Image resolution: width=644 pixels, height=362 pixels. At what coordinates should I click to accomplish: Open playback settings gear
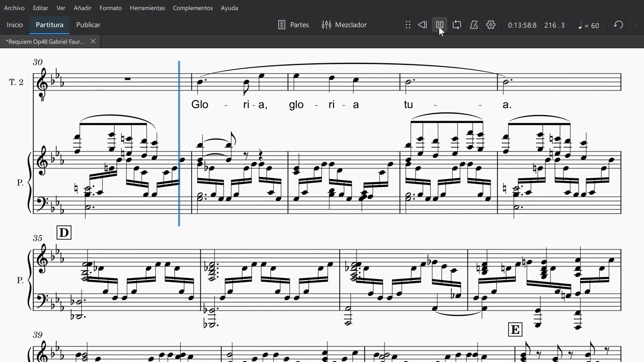point(491,25)
